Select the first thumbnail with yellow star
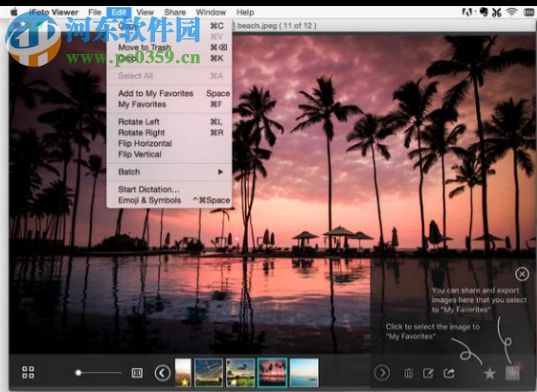Viewport: 537px width, 392px height. (183, 372)
